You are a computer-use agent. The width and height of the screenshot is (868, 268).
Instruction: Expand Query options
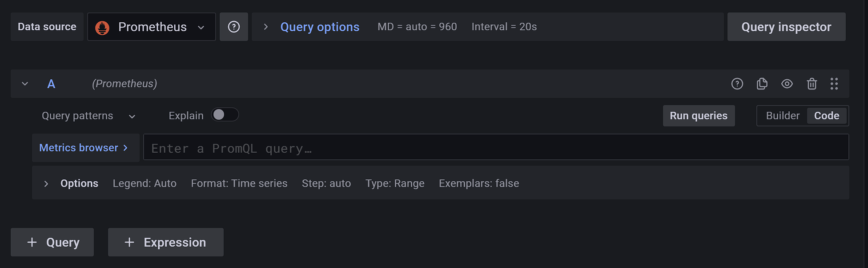(320, 27)
